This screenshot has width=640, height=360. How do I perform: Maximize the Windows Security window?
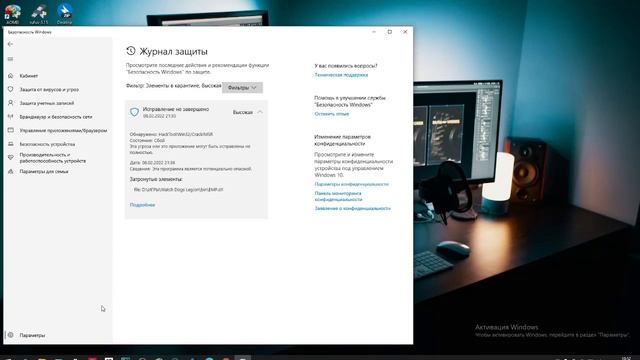click(x=389, y=32)
